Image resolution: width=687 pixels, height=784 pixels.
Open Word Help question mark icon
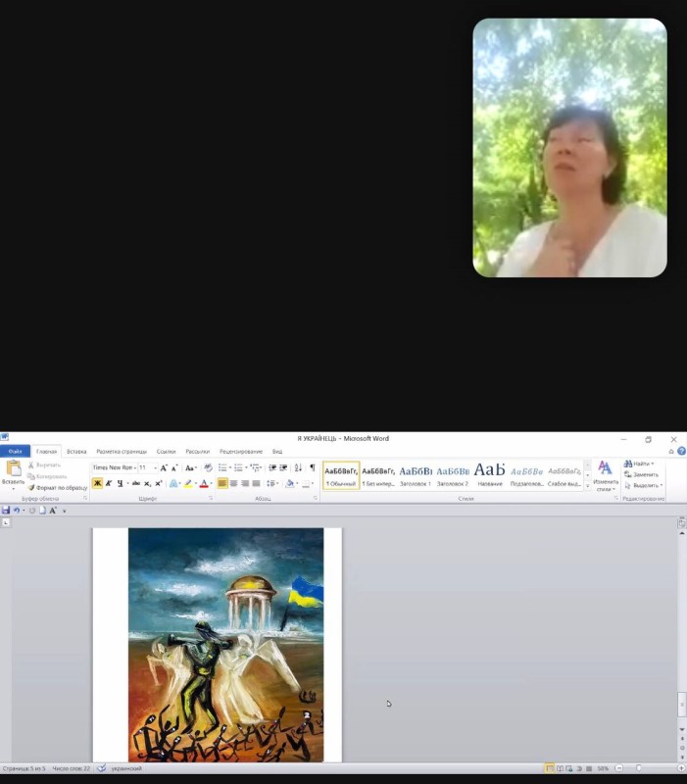(681, 451)
